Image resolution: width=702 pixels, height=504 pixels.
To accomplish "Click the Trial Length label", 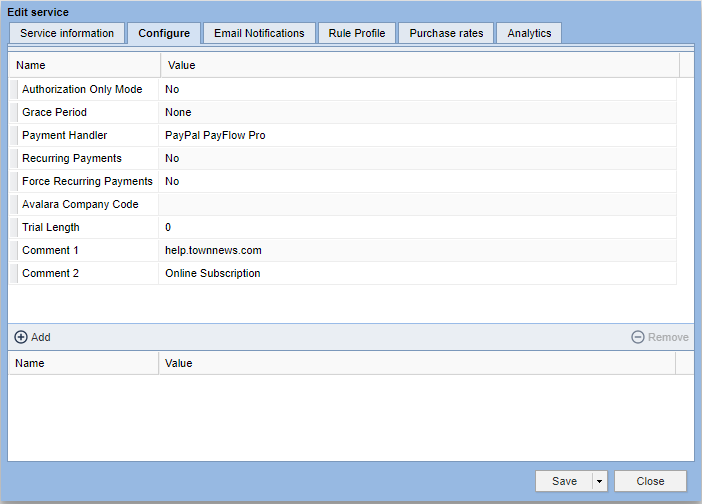I will (51, 227).
